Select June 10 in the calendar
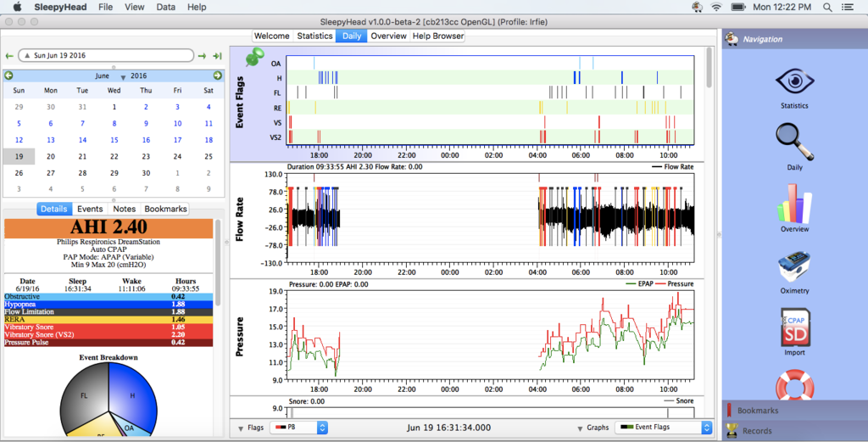 pos(177,124)
